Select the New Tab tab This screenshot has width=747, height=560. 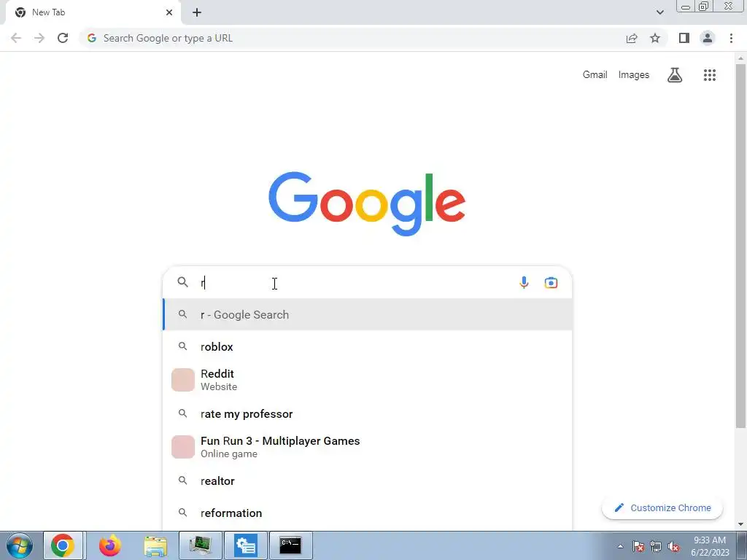(x=93, y=12)
